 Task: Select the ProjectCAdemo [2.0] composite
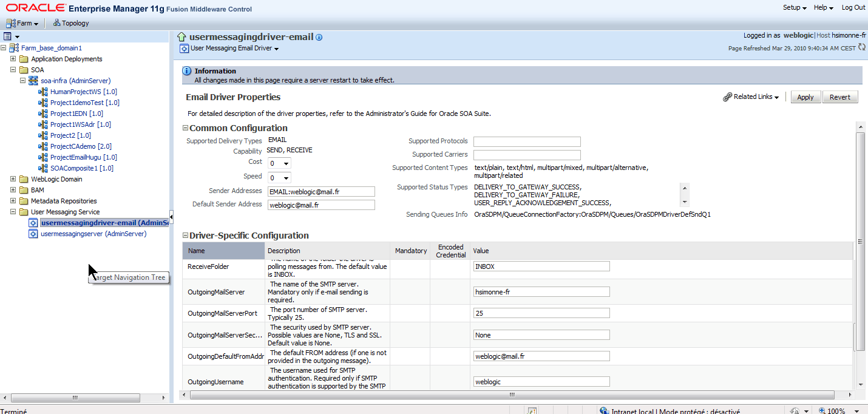point(81,146)
